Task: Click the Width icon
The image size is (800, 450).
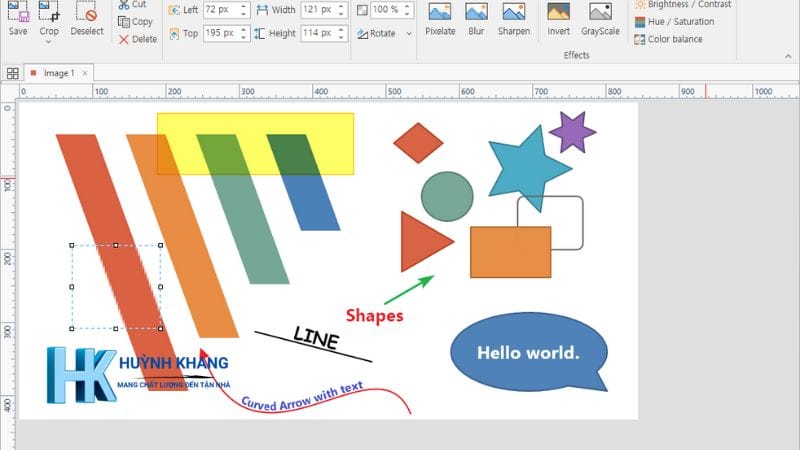Action: (262, 10)
